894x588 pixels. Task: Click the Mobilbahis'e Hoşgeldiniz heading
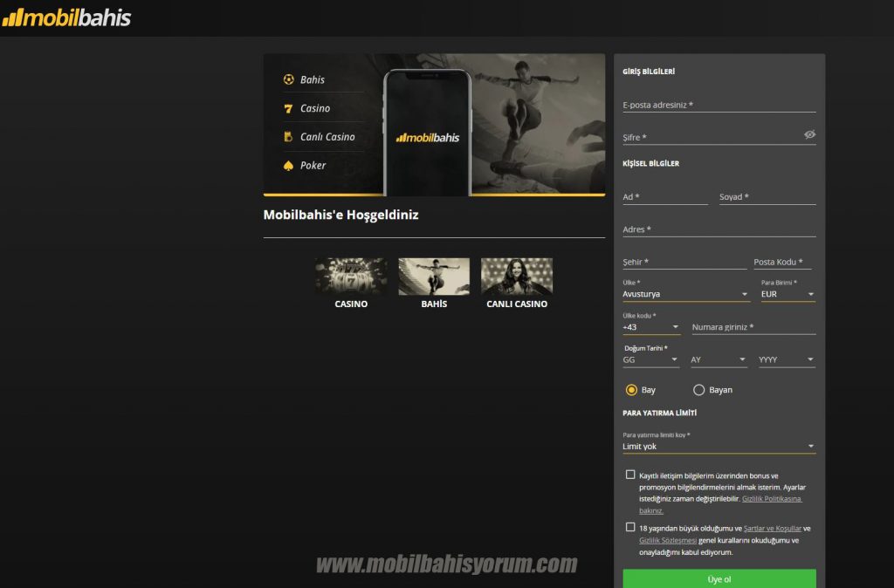[x=341, y=215]
